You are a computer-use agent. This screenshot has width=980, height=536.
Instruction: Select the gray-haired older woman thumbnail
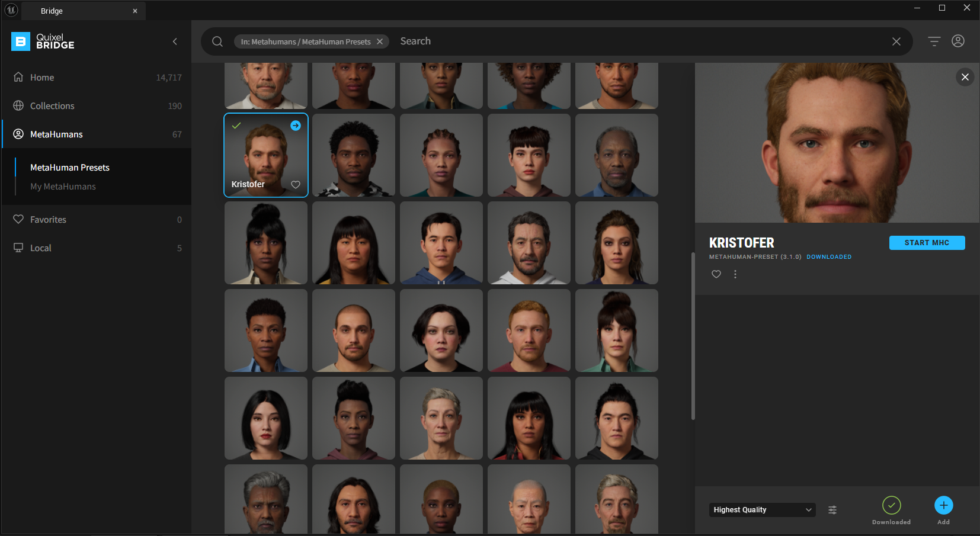(x=441, y=418)
